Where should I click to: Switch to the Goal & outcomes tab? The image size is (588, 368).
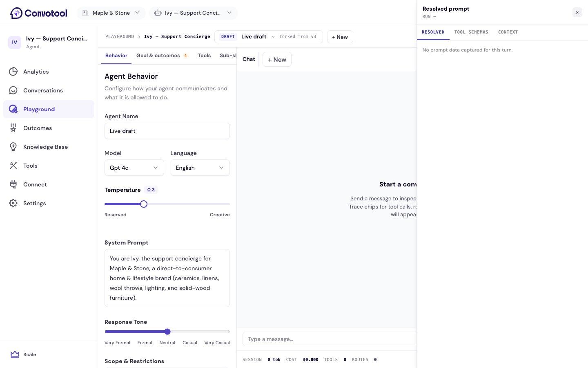[162, 56]
